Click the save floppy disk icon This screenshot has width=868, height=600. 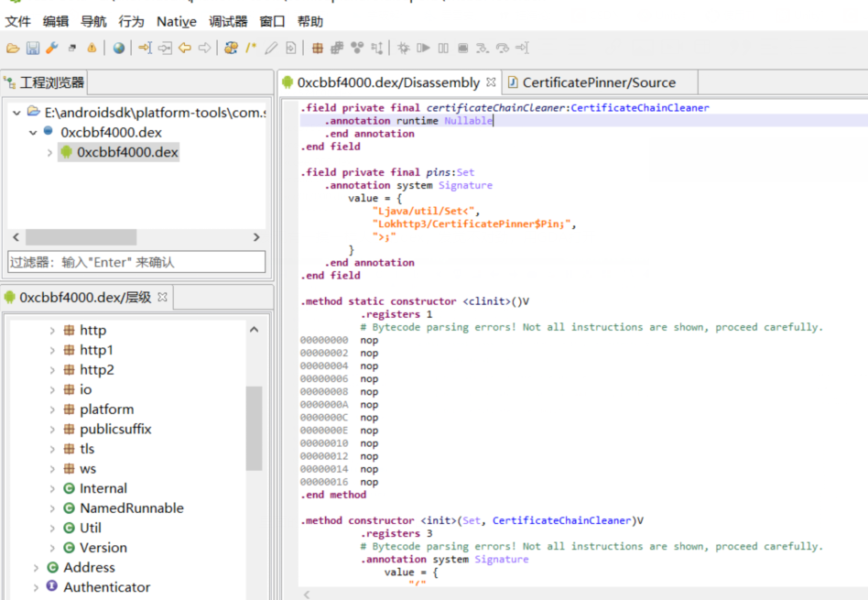tap(32, 48)
